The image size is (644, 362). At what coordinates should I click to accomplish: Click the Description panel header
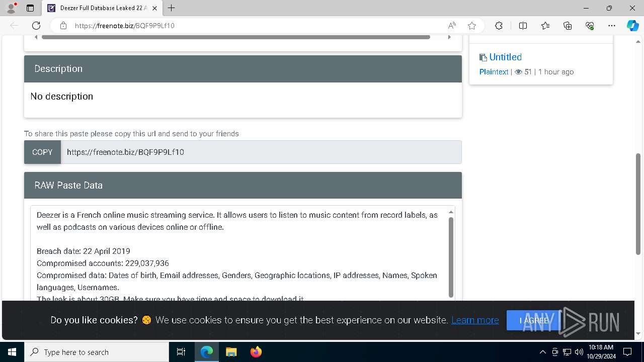coord(243,69)
